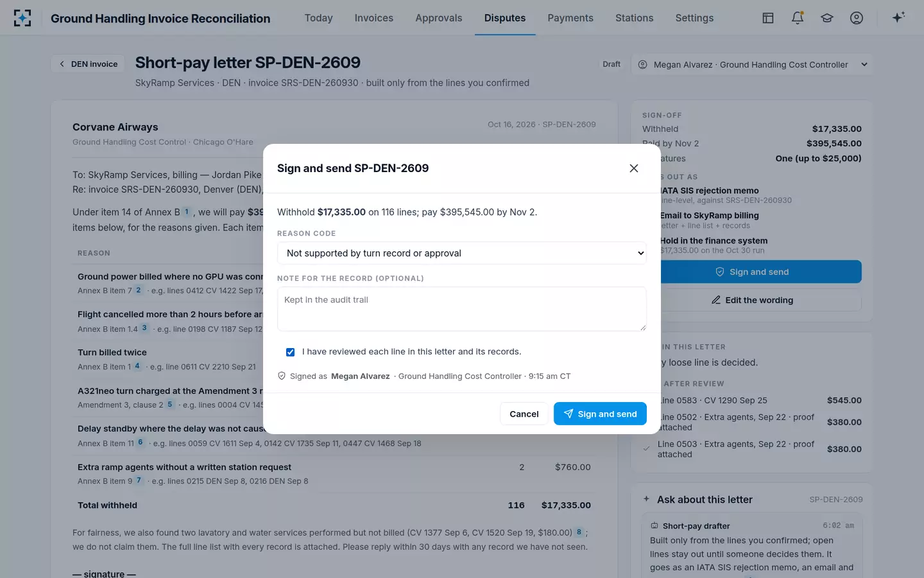Open the sparkle assistant icon

(898, 18)
